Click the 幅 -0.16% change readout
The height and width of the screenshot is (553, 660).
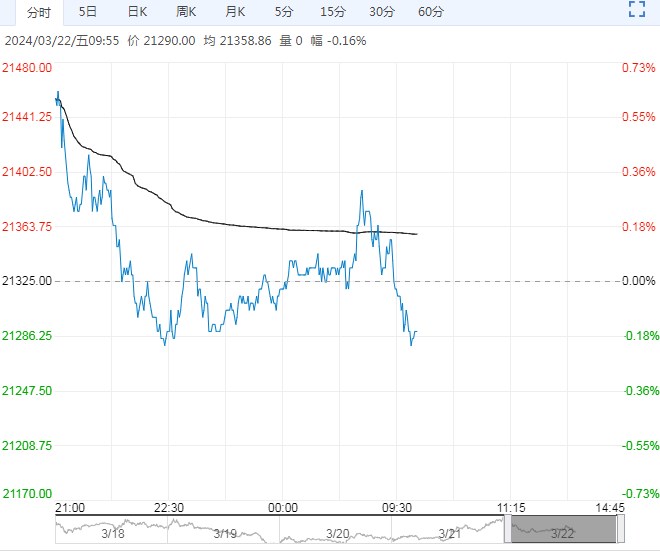[338, 41]
